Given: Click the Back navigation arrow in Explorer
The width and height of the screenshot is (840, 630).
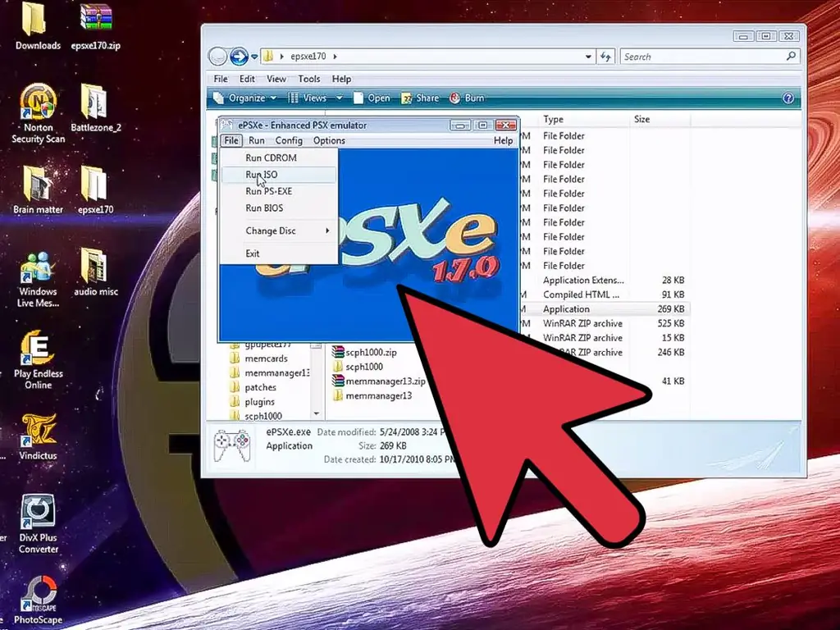Looking at the screenshot, I should tap(217, 57).
